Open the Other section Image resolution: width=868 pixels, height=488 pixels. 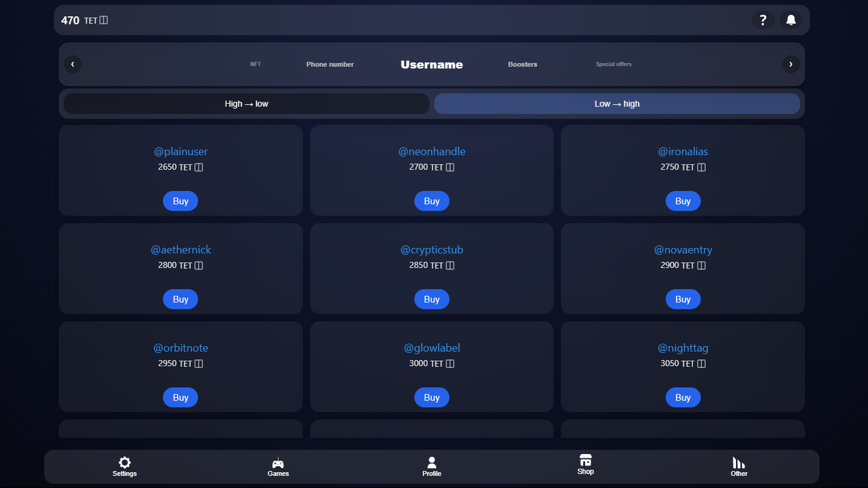(x=739, y=467)
